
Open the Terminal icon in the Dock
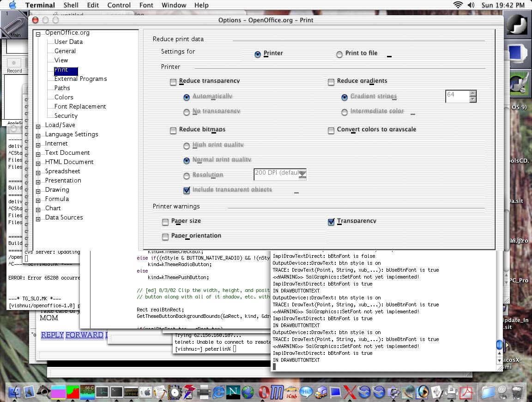point(116,392)
